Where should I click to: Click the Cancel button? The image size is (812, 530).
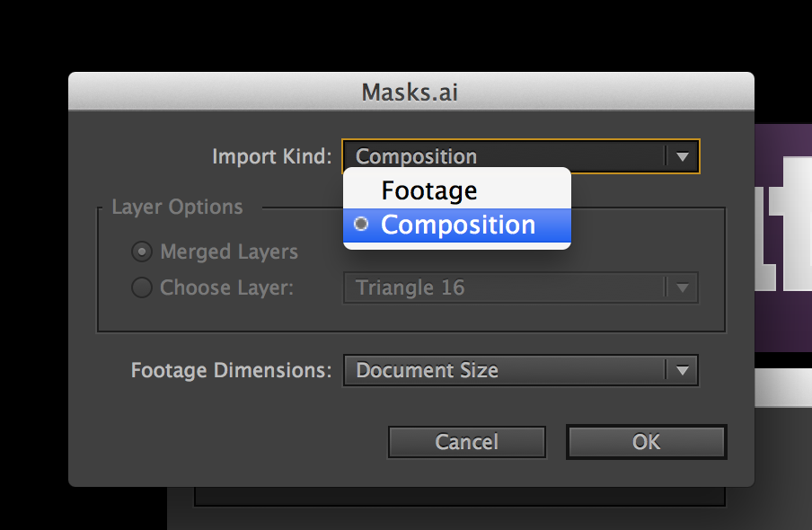[x=466, y=442]
